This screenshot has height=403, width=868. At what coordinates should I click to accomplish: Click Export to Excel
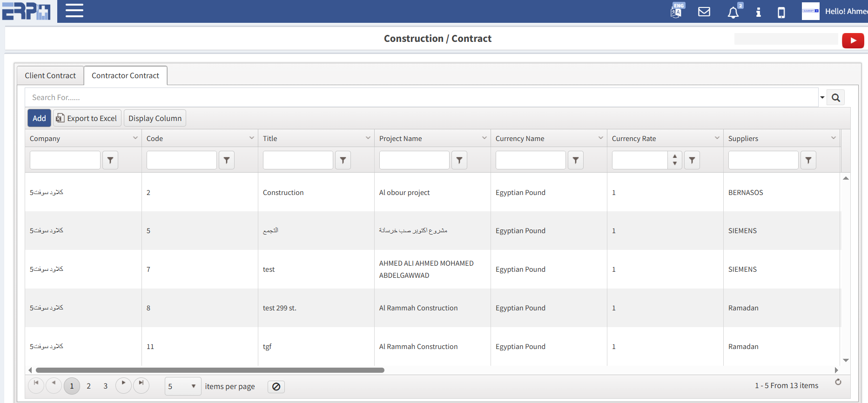pos(87,118)
